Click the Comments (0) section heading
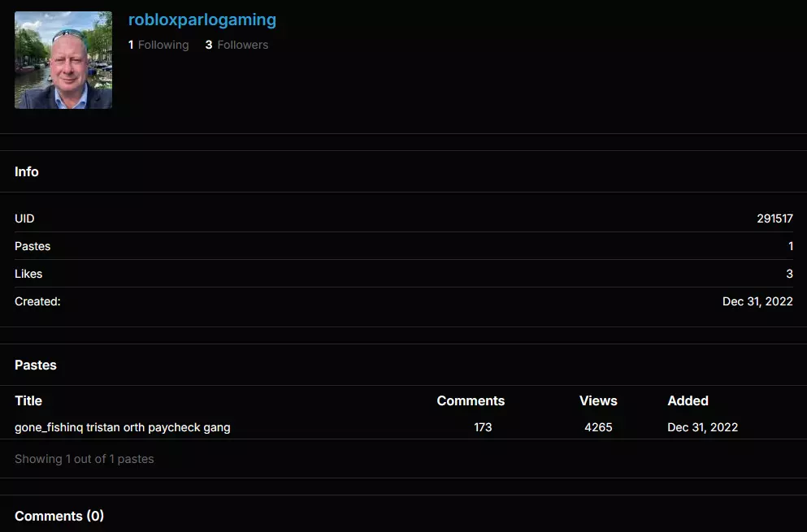This screenshot has height=532, width=807. click(x=59, y=516)
